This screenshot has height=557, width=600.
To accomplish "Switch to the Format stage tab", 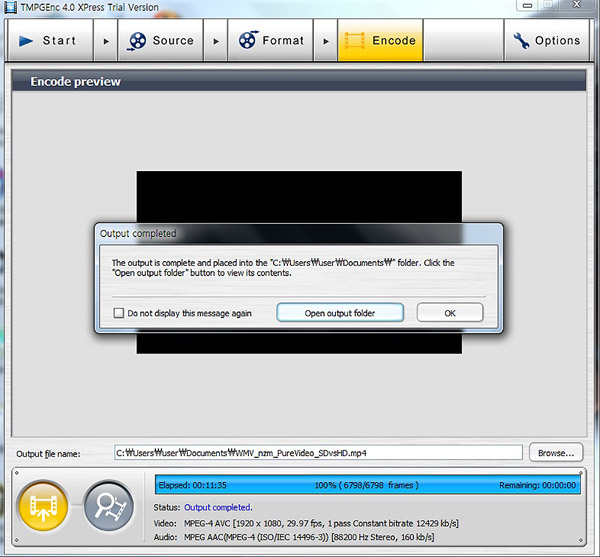I will pyautogui.click(x=270, y=40).
